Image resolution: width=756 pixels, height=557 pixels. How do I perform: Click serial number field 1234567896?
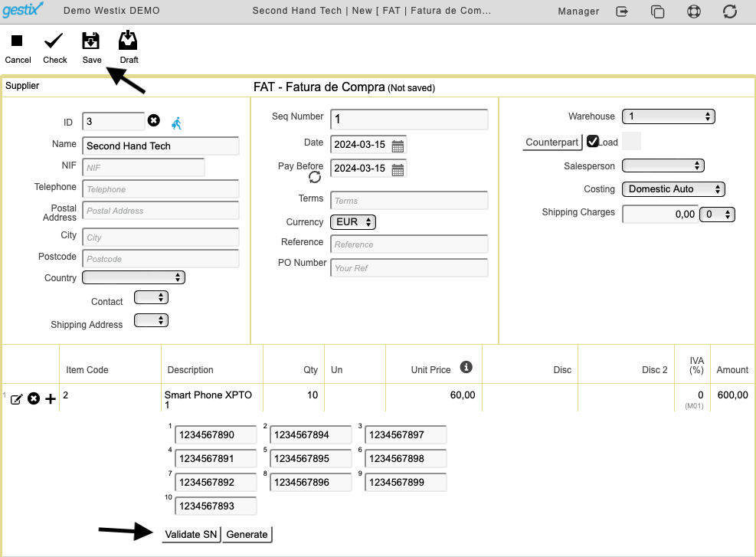coord(310,482)
